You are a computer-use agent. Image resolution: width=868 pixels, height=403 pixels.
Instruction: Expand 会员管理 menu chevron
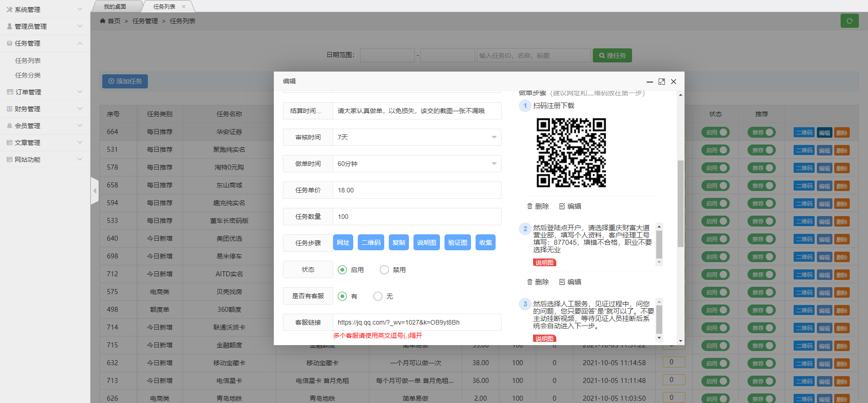coord(80,125)
